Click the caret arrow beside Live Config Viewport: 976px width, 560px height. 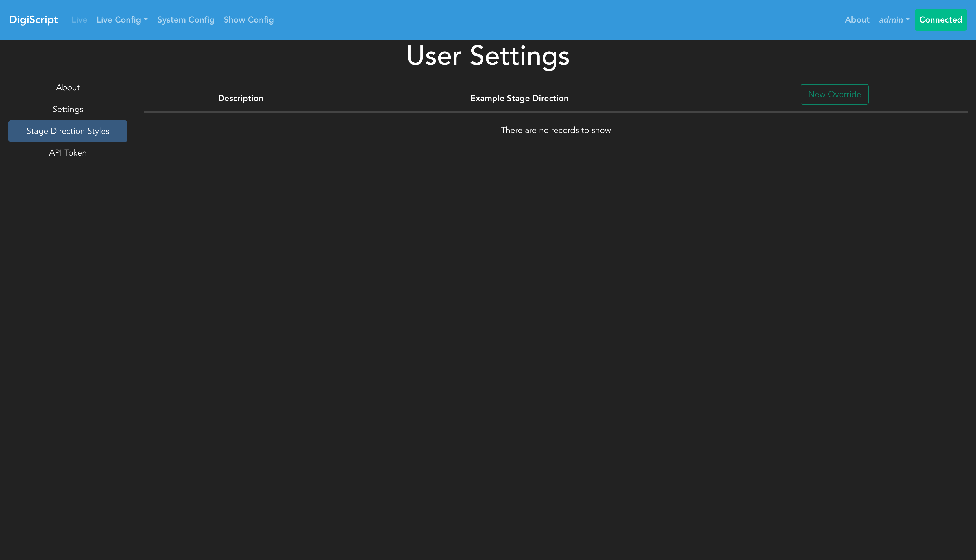[x=146, y=19]
